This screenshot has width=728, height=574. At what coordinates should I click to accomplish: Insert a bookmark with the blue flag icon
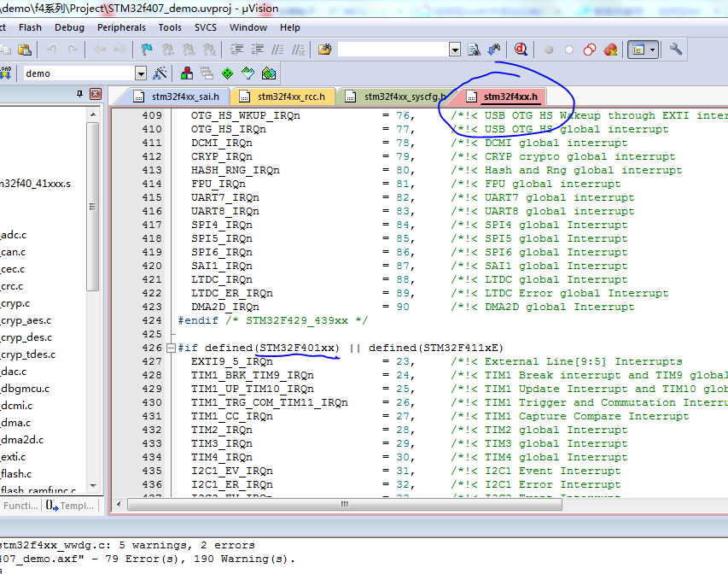tap(147, 50)
